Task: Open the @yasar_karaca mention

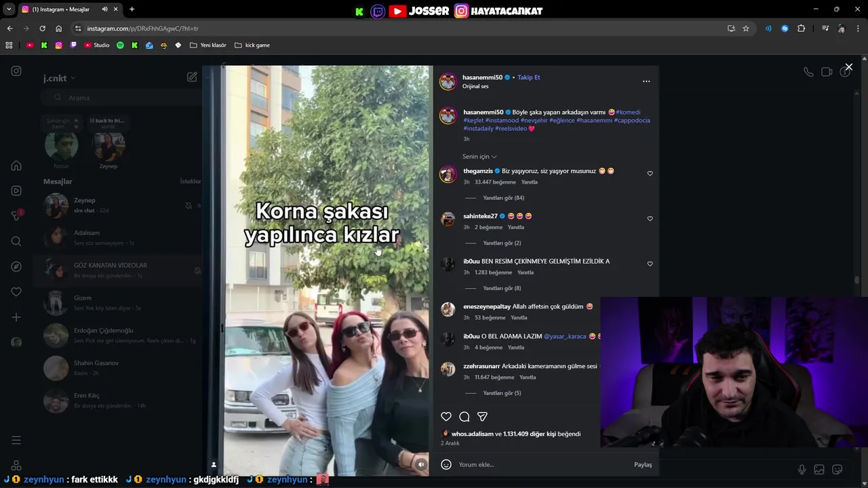Action: click(565, 336)
